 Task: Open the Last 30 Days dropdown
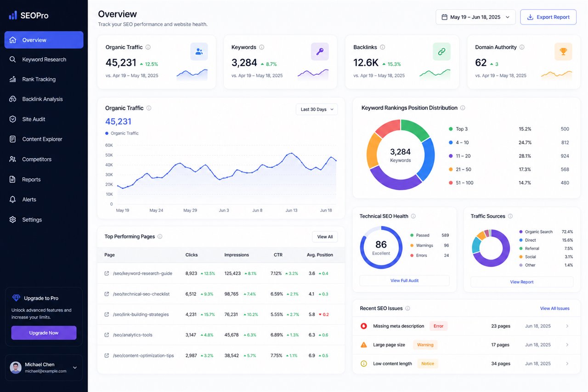[x=317, y=109]
